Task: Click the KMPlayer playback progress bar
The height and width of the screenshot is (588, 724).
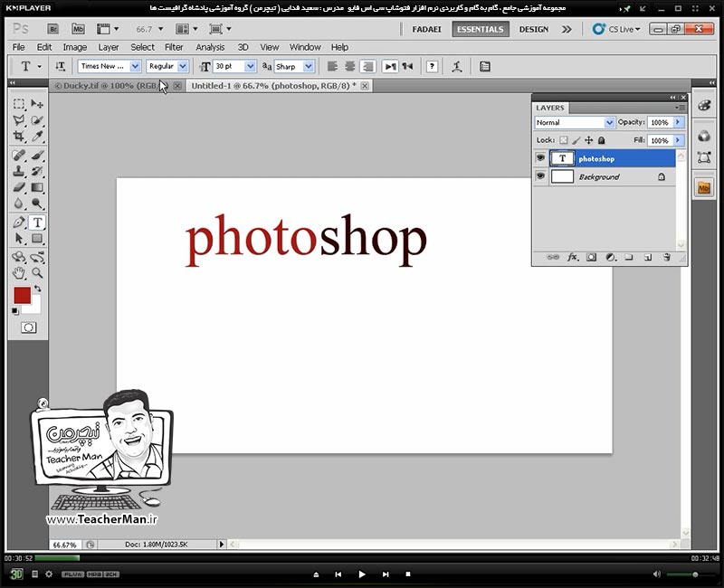Action: [x=362, y=558]
